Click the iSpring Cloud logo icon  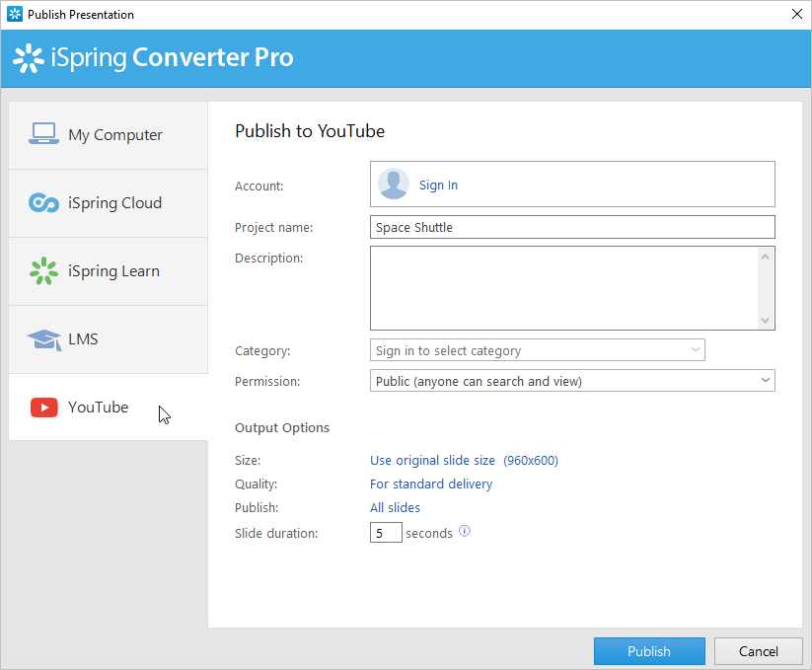pos(43,202)
